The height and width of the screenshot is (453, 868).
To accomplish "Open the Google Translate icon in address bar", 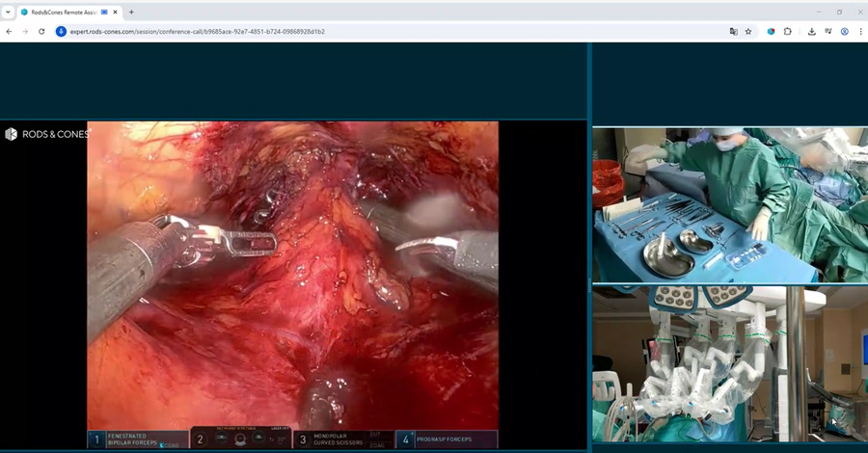I will (x=733, y=31).
